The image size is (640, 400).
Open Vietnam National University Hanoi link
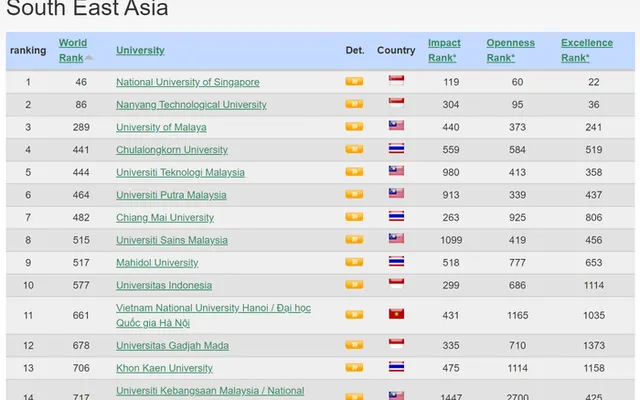(213, 315)
